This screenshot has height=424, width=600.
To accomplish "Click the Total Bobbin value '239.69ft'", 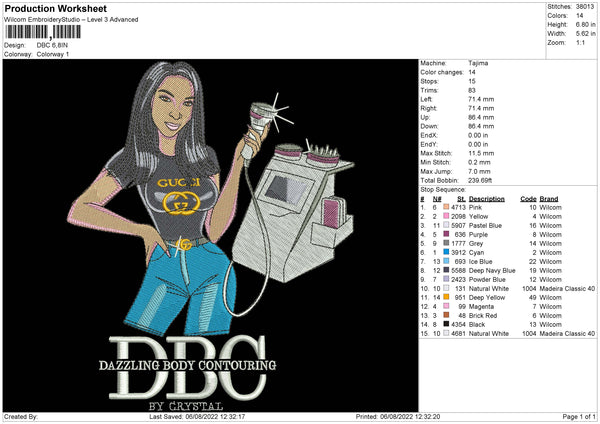I will (x=480, y=180).
